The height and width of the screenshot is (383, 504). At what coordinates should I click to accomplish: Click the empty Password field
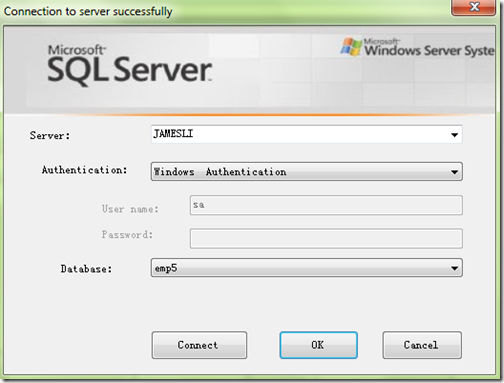click(326, 238)
